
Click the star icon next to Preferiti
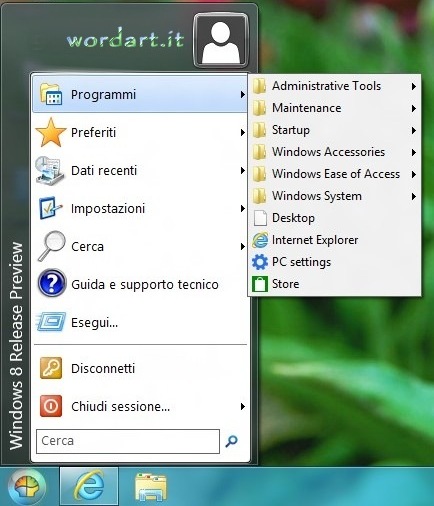coord(51,132)
